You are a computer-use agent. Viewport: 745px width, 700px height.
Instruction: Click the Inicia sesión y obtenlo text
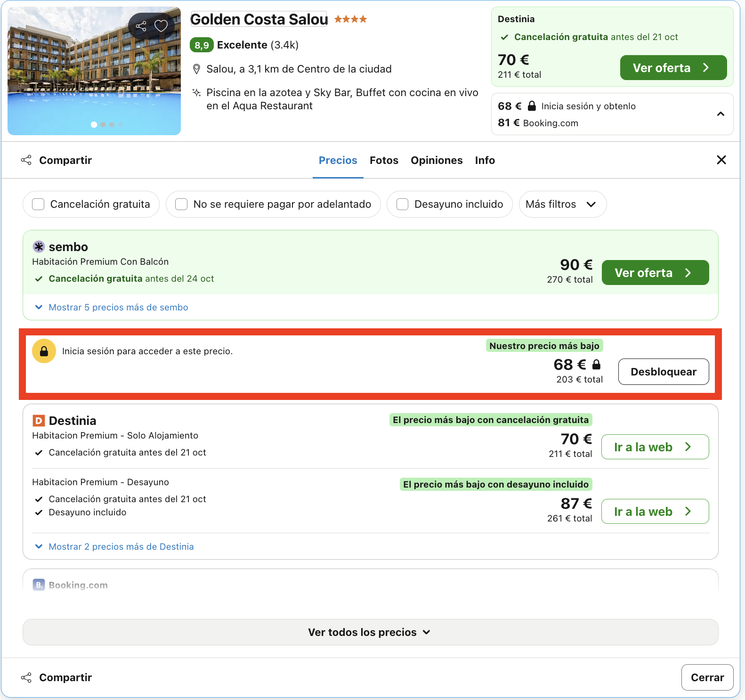(588, 106)
